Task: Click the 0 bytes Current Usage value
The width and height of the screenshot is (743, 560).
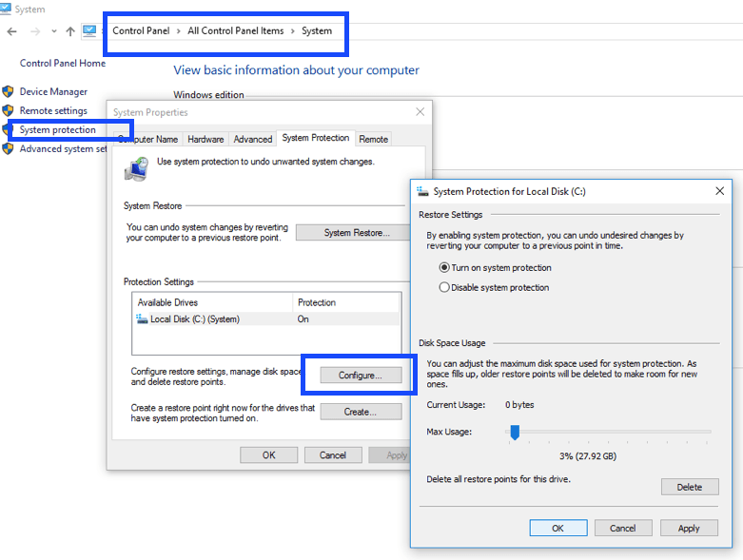Action: (519, 405)
